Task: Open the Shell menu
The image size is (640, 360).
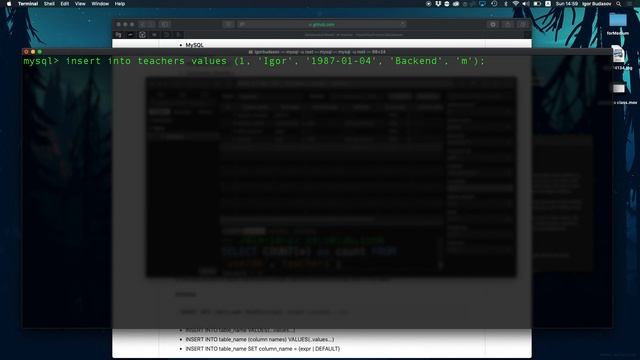Action: [x=49, y=4]
